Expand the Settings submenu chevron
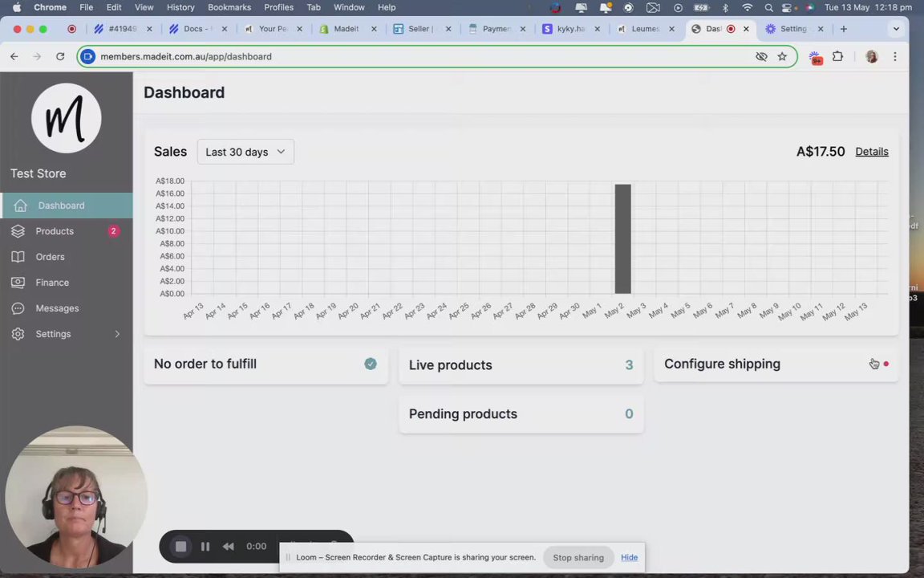Screen dimensions: 924x578 (116, 334)
